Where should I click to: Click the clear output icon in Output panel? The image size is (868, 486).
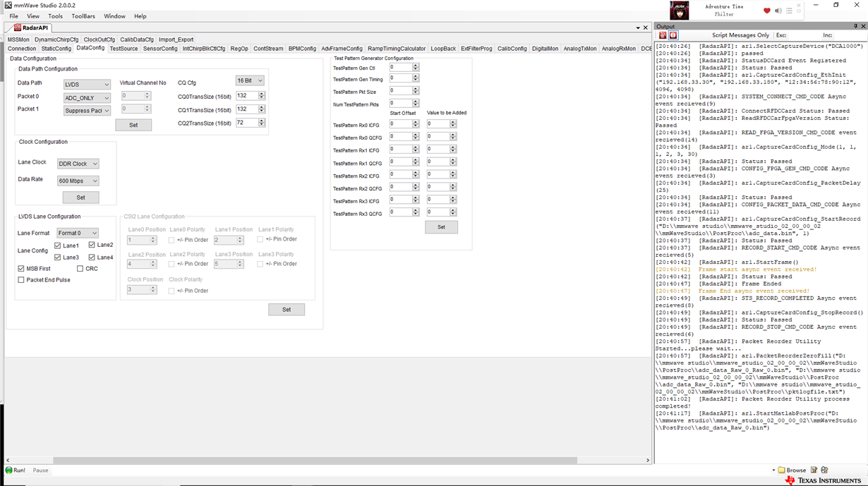click(662, 35)
